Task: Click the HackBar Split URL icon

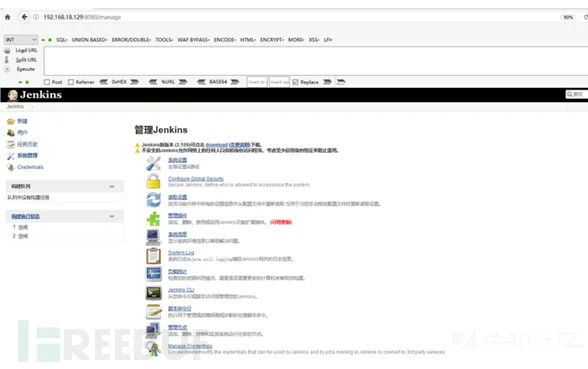Action: 7,60
